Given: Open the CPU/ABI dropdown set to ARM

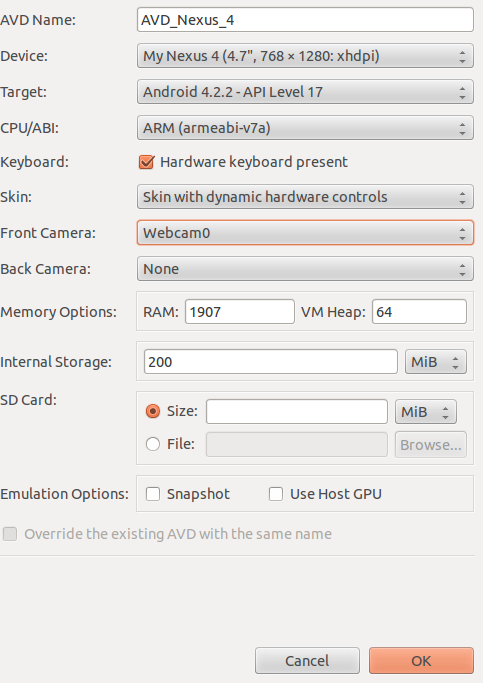Looking at the screenshot, I should point(305,128).
